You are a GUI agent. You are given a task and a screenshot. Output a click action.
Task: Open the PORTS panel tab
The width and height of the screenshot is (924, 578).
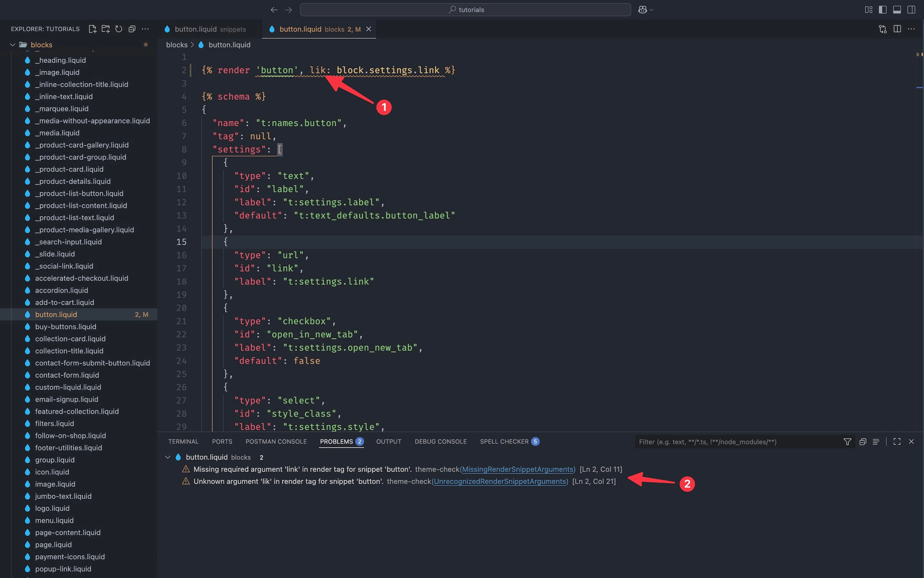click(222, 442)
